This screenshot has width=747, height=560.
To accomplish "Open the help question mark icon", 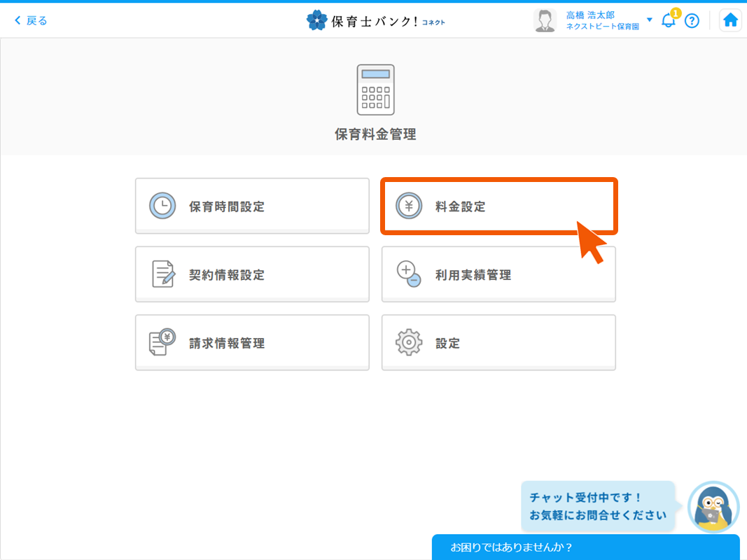I will [692, 20].
